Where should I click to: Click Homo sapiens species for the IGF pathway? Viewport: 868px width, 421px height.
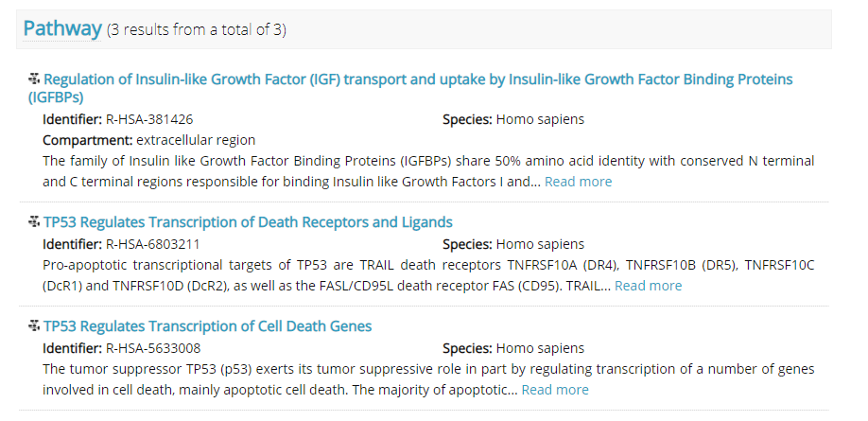pyautogui.click(x=540, y=120)
